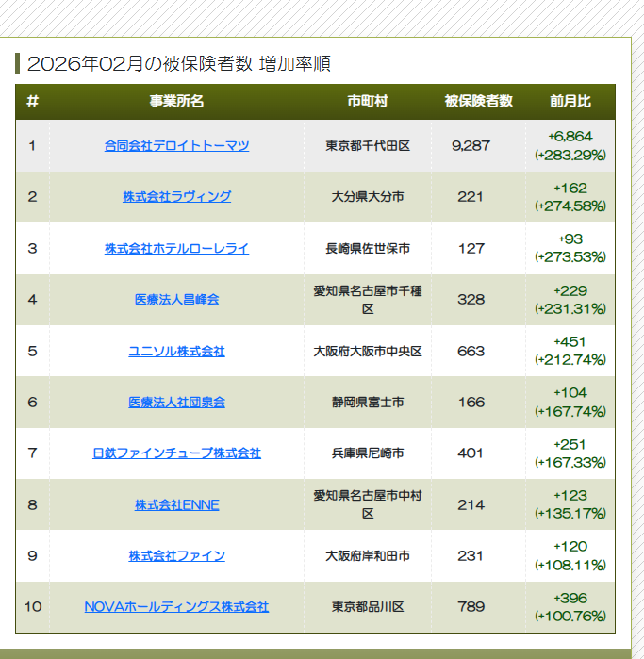Select the 大阪府岸和田市 cell
Screen dimensions: 644x659
point(368,556)
